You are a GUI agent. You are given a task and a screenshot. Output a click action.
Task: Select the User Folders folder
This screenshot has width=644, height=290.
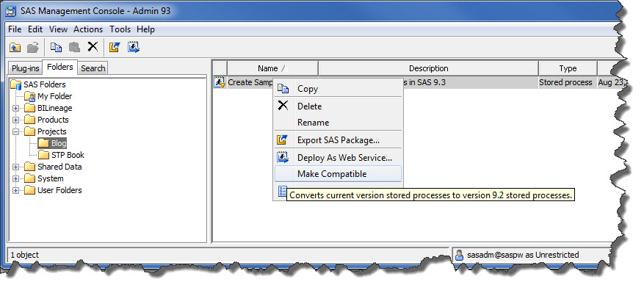pyautogui.click(x=59, y=191)
